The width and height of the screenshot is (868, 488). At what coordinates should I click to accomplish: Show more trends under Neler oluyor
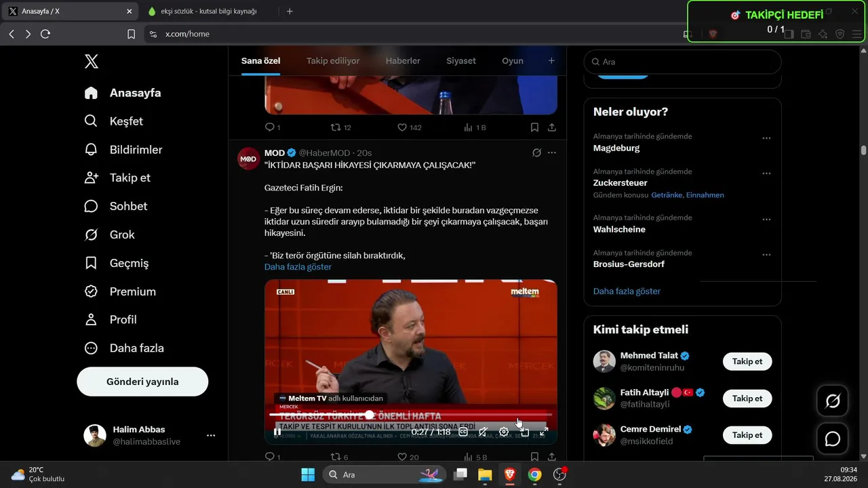(627, 291)
